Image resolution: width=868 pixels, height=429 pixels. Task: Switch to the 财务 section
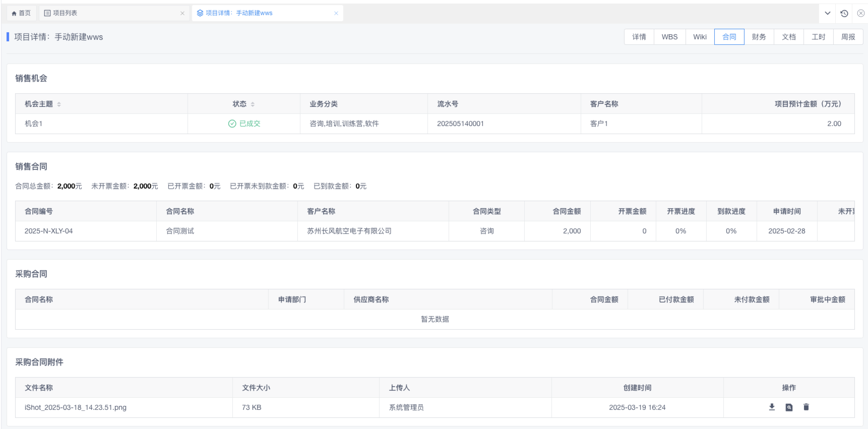(x=759, y=37)
